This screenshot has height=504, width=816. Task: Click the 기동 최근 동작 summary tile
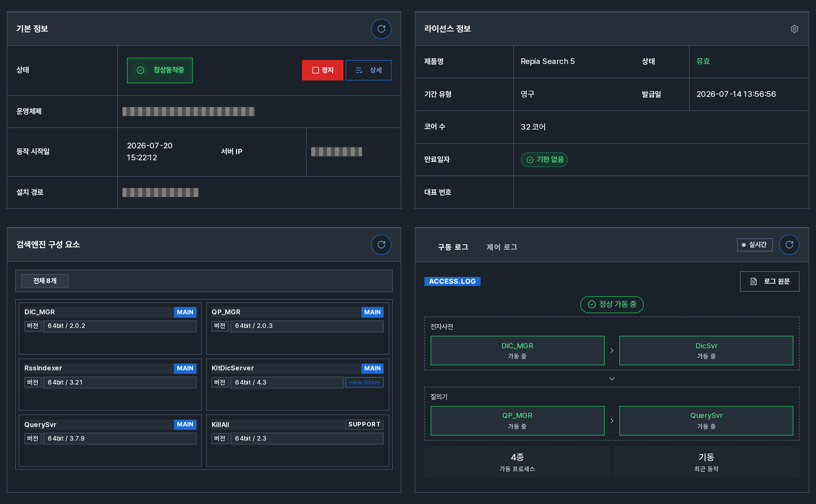pos(706,462)
